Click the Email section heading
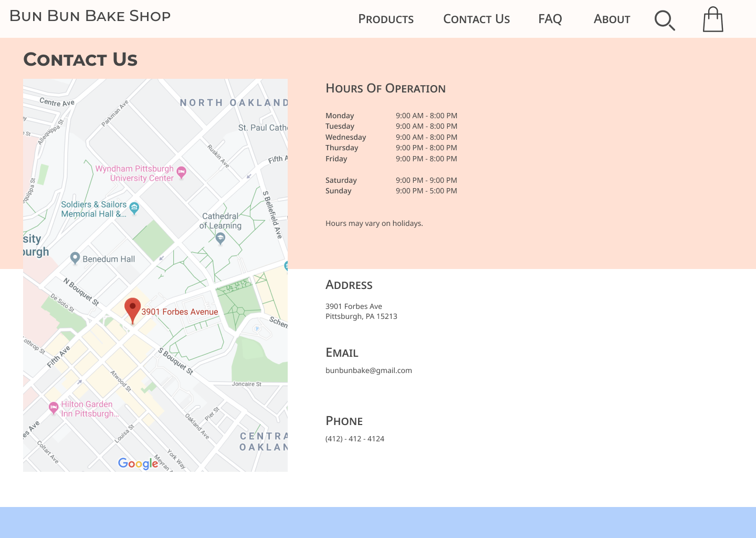Screen dimensions: 756x538 342,353
